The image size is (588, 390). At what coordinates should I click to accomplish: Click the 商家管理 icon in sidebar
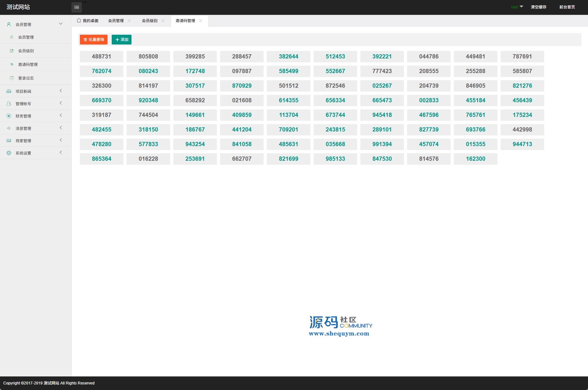[9, 141]
